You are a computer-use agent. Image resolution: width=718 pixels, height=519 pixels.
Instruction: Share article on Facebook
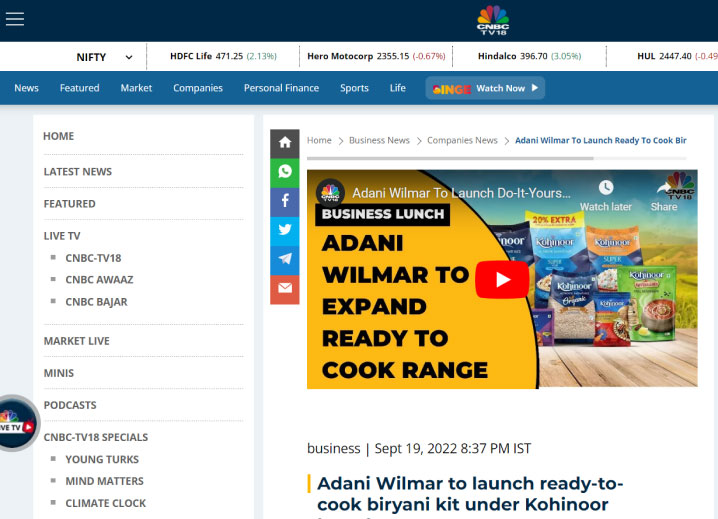(285, 201)
